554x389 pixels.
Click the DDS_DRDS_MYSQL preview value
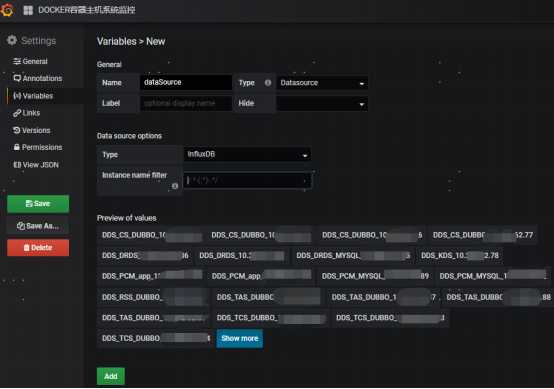tap(353, 255)
